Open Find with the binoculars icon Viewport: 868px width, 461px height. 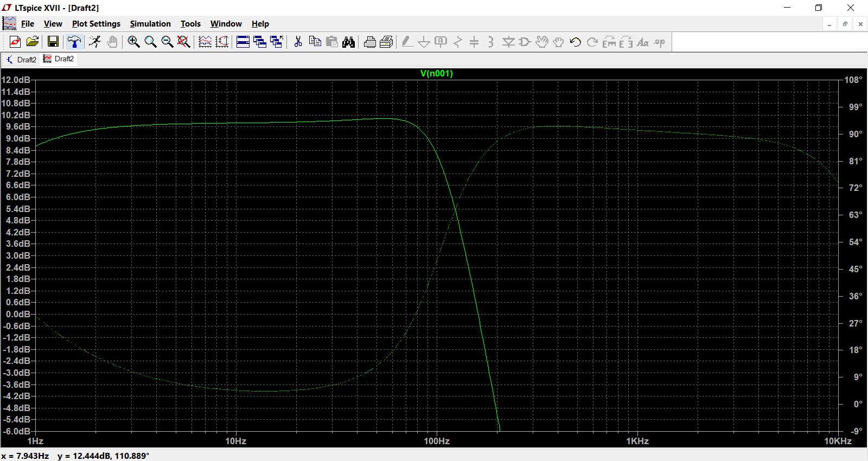pyautogui.click(x=349, y=42)
